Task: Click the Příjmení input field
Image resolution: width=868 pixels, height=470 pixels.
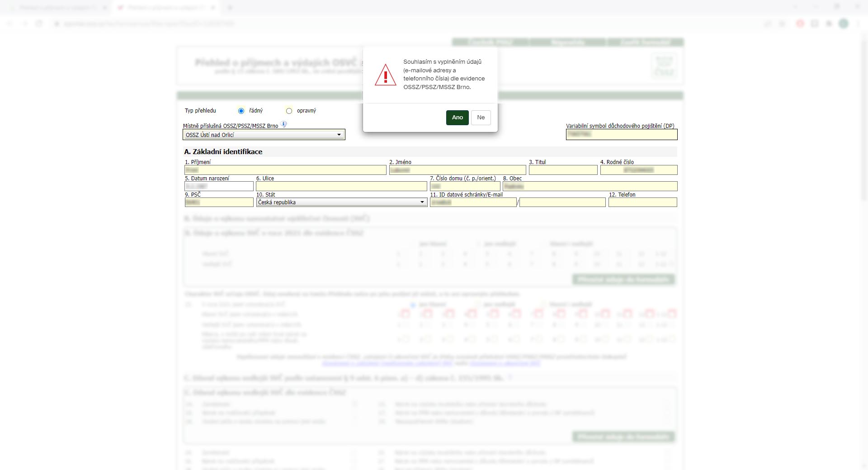Action: point(285,170)
